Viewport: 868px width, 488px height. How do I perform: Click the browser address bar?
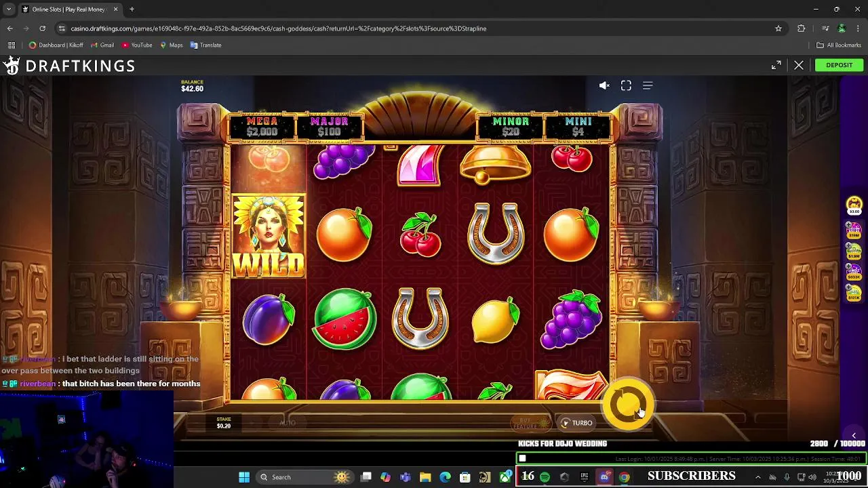click(420, 28)
